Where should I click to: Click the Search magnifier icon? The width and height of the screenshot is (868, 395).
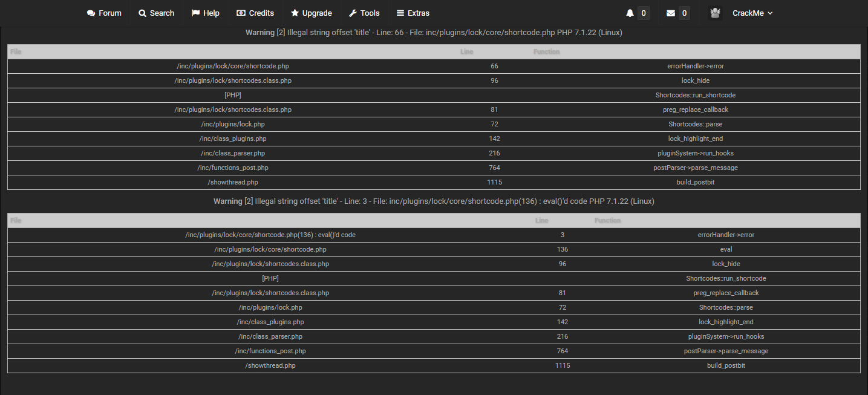click(x=143, y=13)
